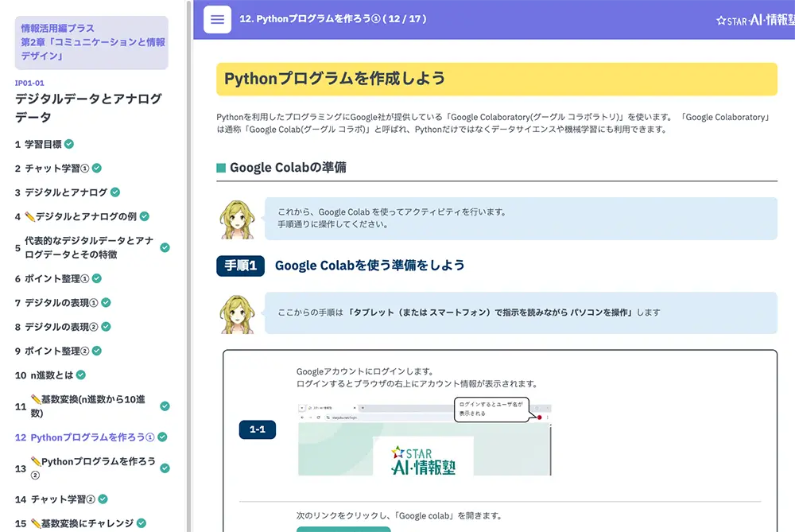The width and height of the screenshot is (795, 532).
Task: Click the 手順1 step badge
Action: pyautogui.click(x=240, y=266)
